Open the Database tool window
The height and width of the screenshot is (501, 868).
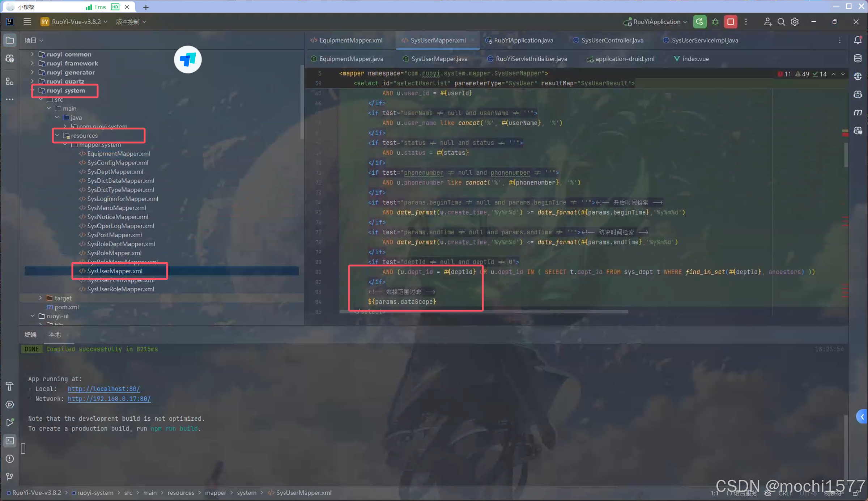coord(858,58)
